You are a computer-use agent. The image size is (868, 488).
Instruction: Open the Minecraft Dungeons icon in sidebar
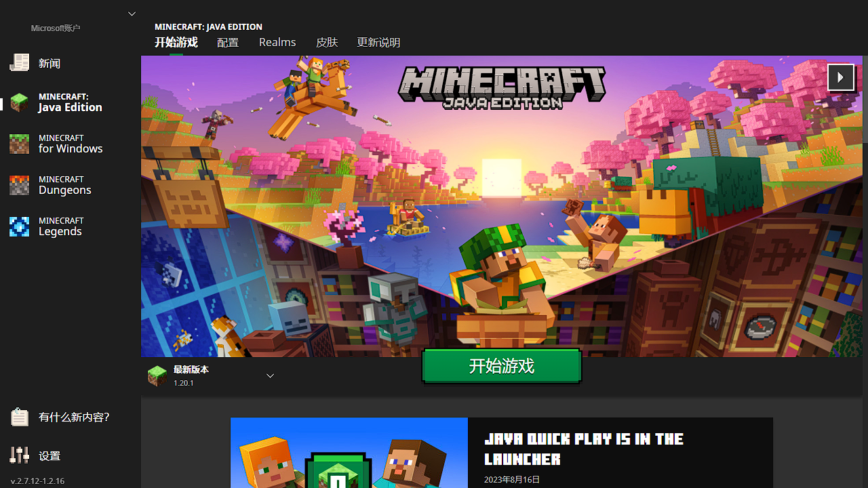tap(20, 185)
